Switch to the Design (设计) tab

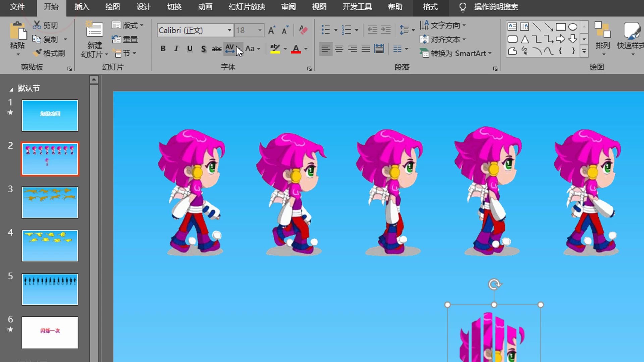(144, 7)
